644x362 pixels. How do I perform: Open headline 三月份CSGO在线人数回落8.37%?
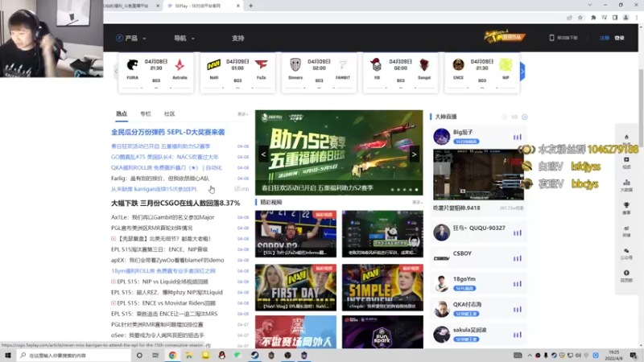pos(175,204)
